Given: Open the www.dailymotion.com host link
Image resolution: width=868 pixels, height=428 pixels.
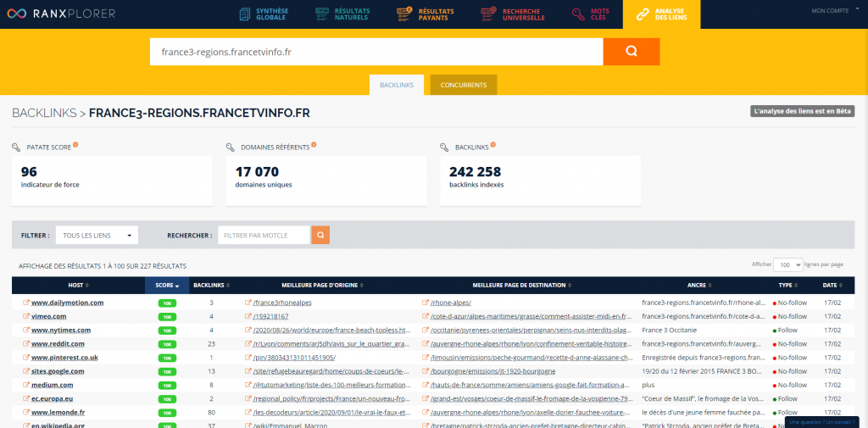Looking at the screenshot, I should tap(68, 303).
